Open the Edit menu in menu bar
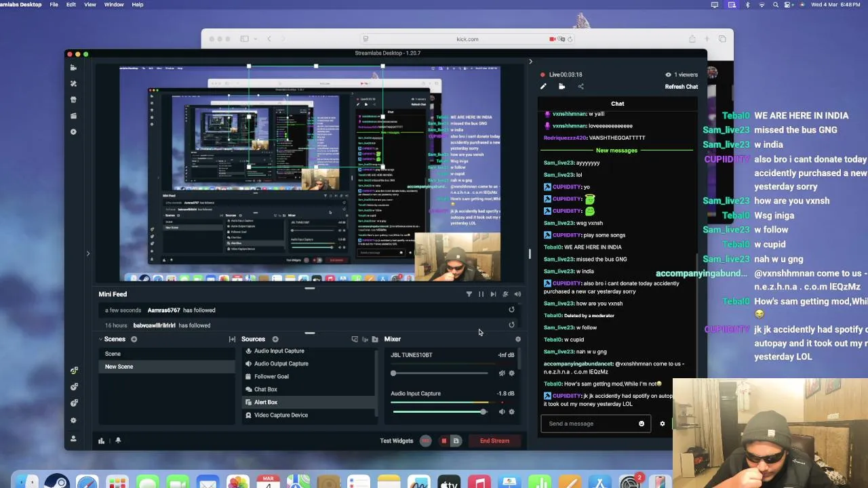This screenshot has height=488, width=868. point(71,5)
